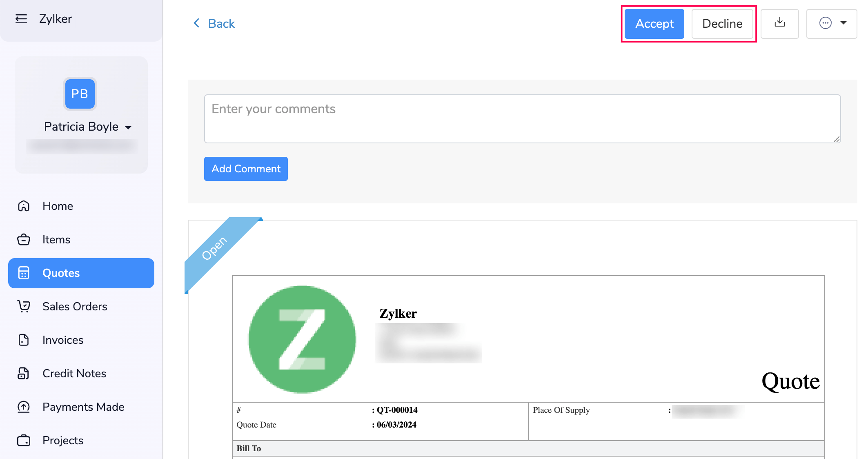Collapse the sidebar with the top-left icon

21,18
